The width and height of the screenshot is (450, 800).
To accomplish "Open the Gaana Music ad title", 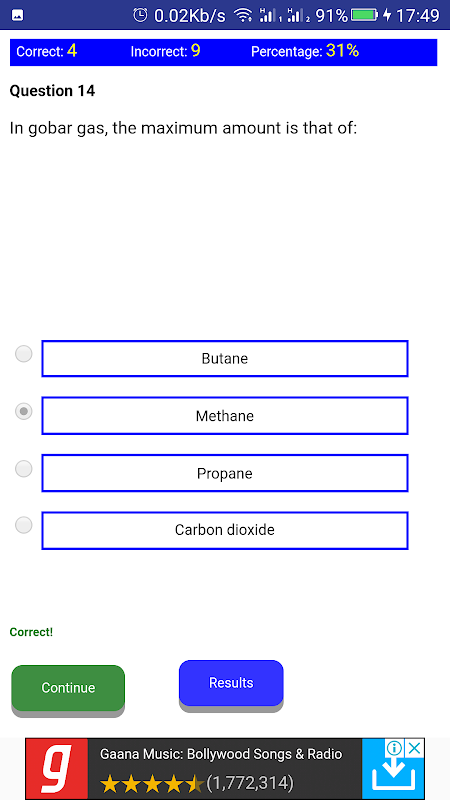I will click(221, 754).
